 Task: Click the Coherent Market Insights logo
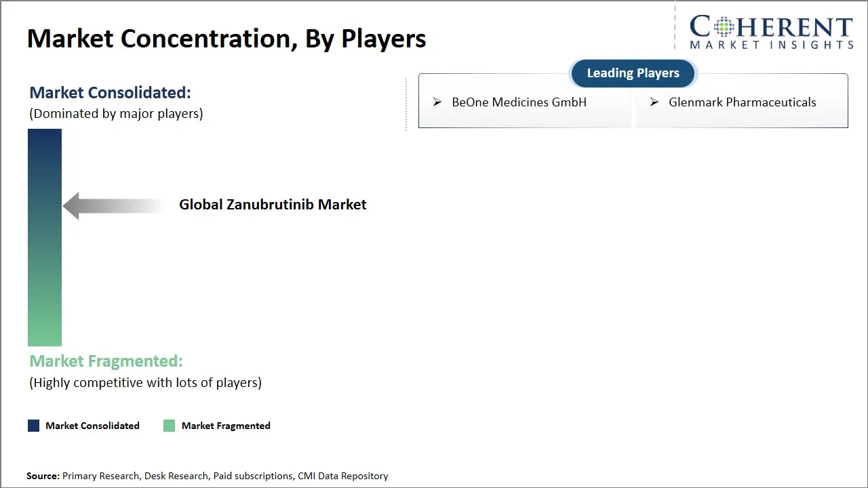771,33
